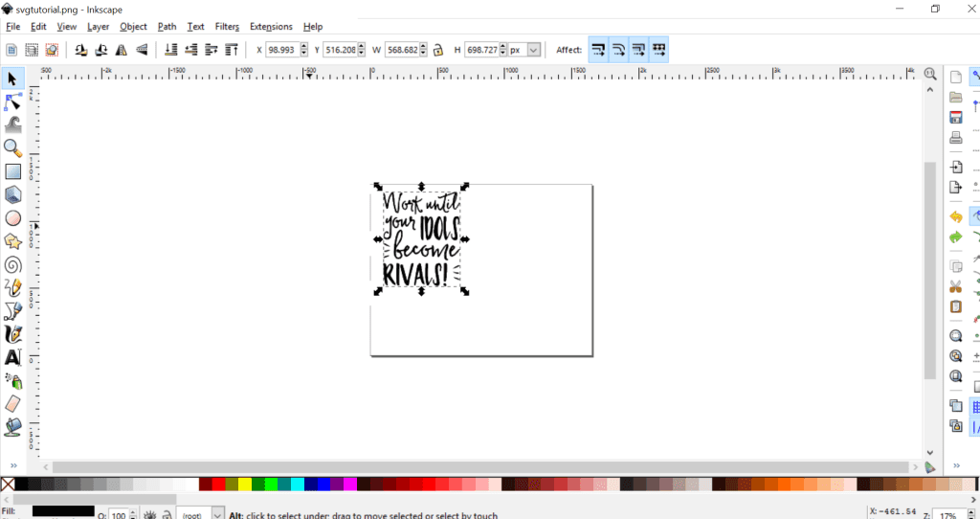Open the Object menu
980x519 pixels.
pos(133,26)
